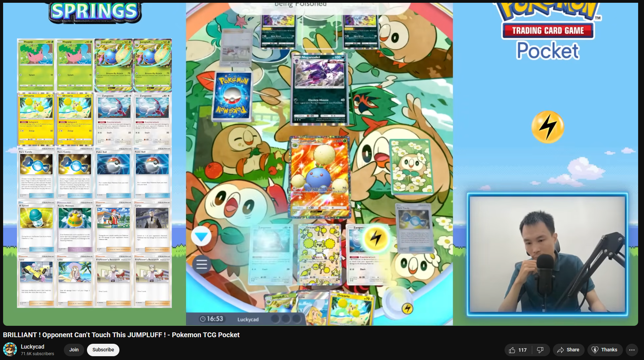Click the Iono card in deck list

click(36, 281)
